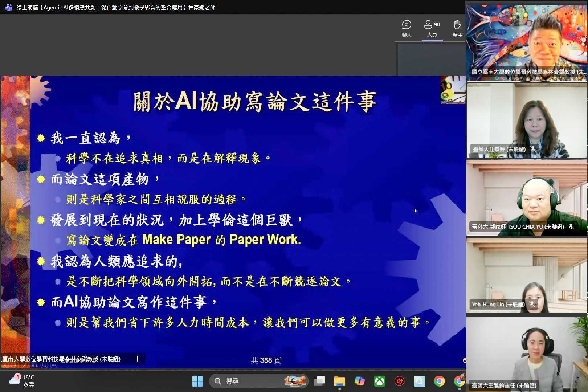This screenshot has height=392, width=588.
Task: Click the Teams logo in title bar
Action: point(9,7)
